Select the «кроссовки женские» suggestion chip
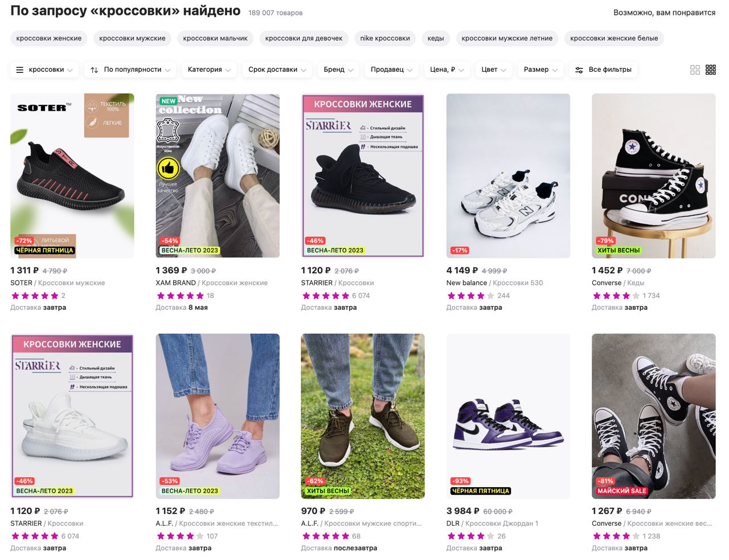Image resolution: width=729 pixels, height=560 pixels. coord(49,38)
